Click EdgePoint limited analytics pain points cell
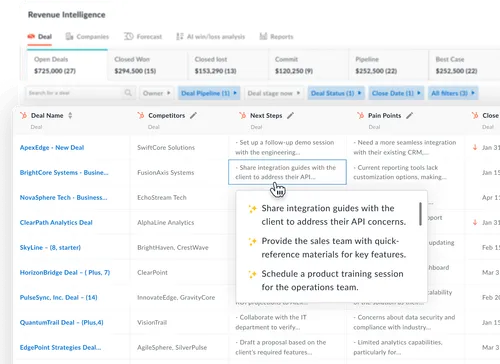This screenshot has width=500, height=364. tap(405, 347)
